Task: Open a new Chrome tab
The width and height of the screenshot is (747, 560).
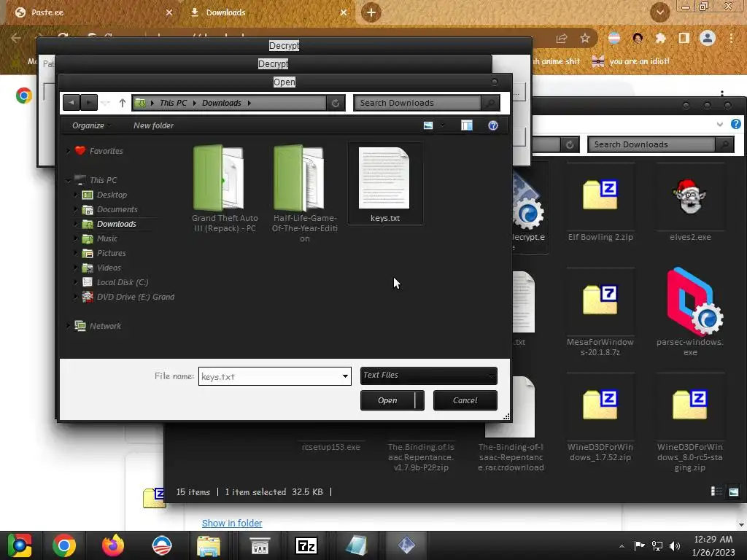Action: pyautogui.click(x=371, y=12)
